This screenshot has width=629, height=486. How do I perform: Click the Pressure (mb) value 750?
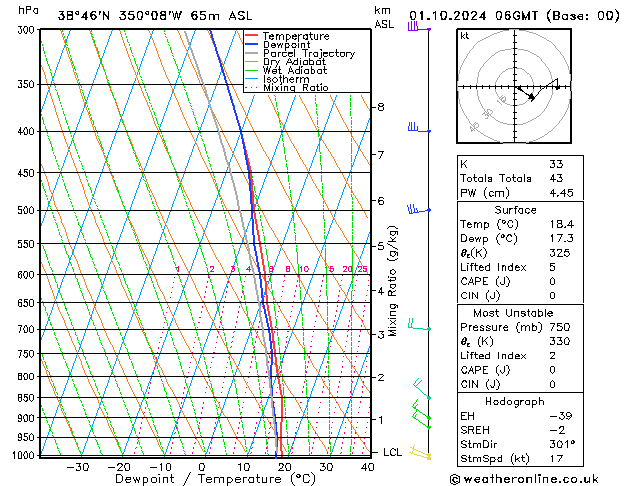[560, 327]
